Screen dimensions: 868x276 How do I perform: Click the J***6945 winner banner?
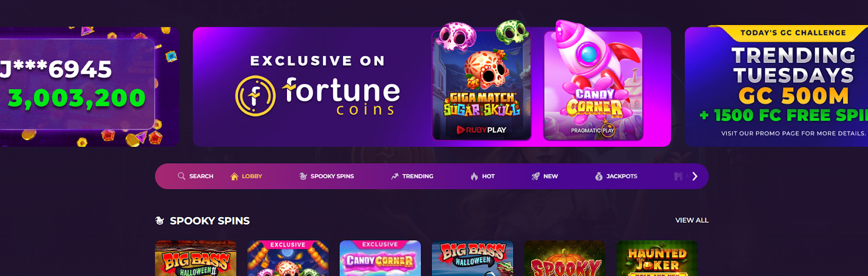point(90,87)
